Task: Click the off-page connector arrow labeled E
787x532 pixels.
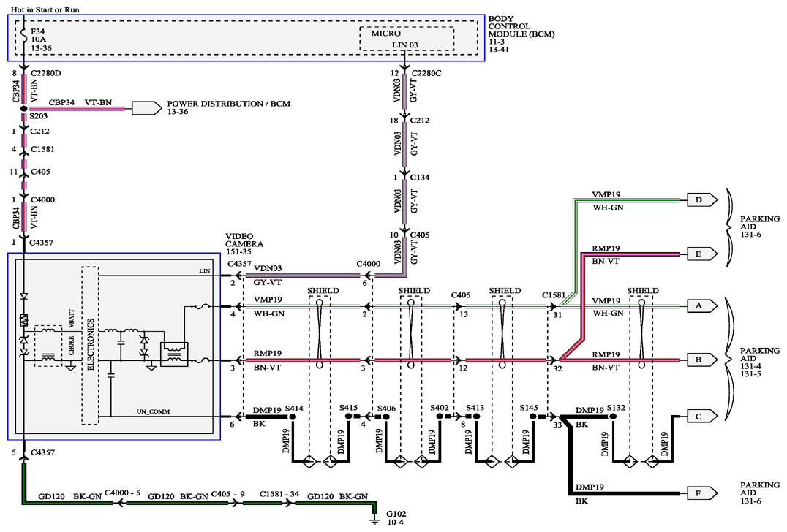Action: [x=702, y=254]
